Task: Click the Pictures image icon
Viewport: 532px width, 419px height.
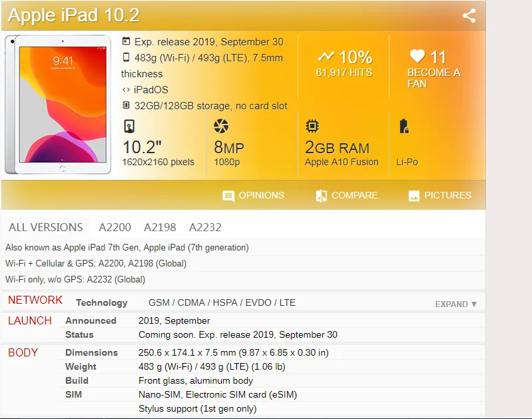Action: [414, 196]
